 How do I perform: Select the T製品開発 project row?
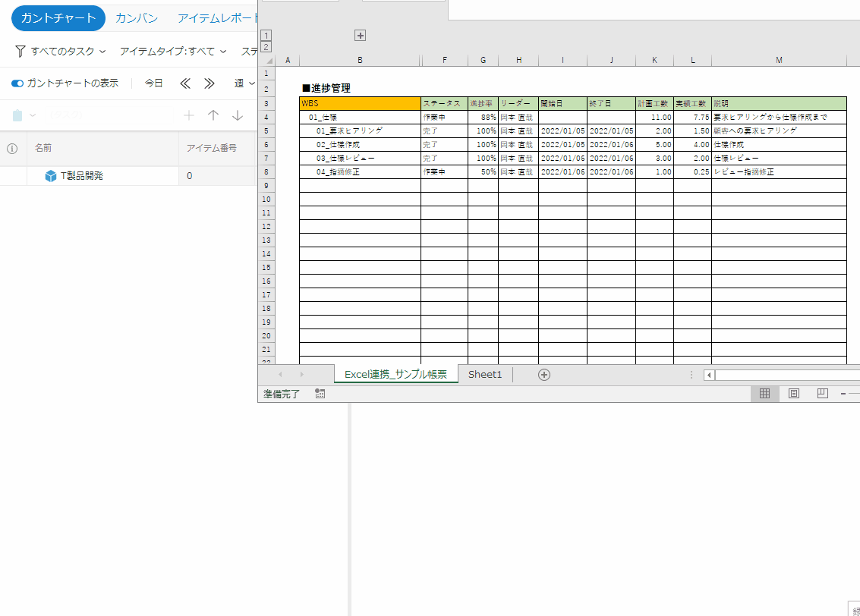pos(81,176)
